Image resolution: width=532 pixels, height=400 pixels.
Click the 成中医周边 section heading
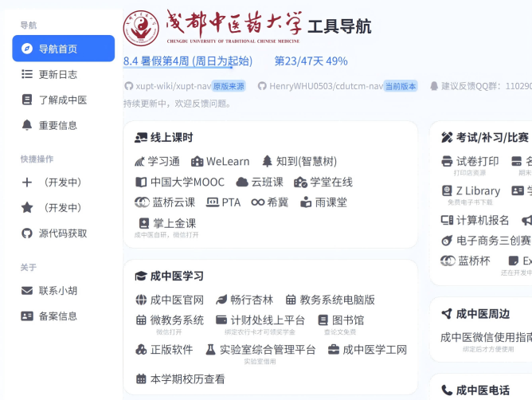pos(475,314)
